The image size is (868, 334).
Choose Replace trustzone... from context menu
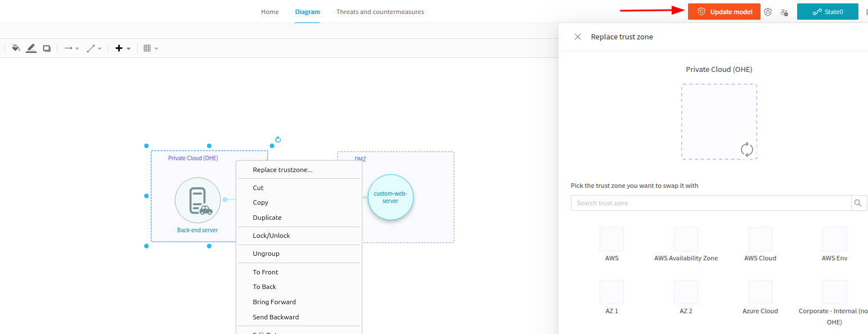pyautogui.click(x=282, y=170)
